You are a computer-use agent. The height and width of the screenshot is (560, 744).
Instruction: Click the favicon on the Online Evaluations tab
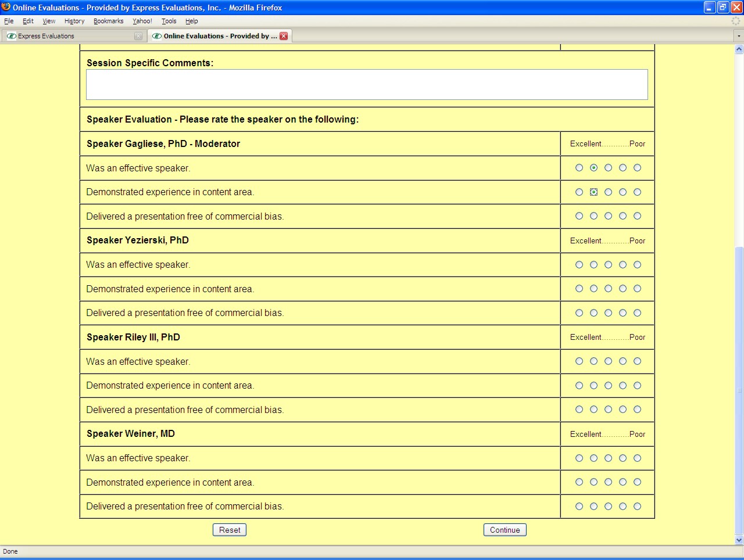[156, 36]
